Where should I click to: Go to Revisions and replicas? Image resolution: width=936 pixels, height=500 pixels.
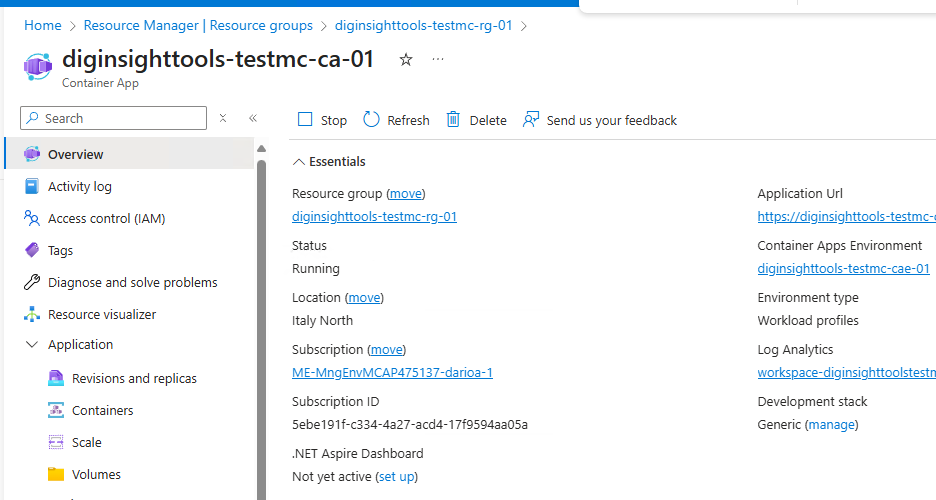134,378
